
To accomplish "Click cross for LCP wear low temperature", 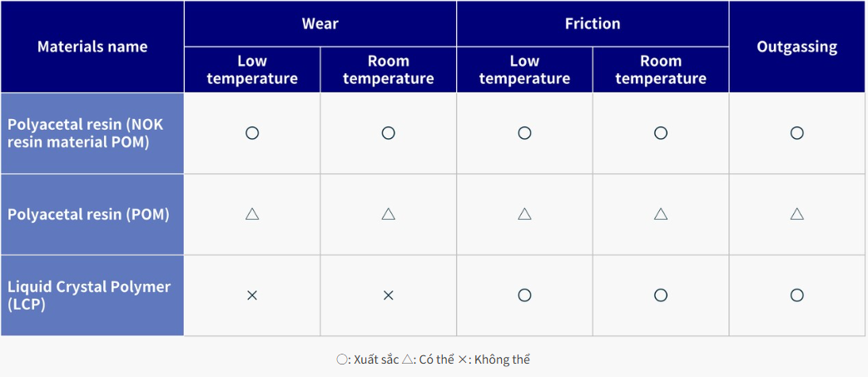I will coord(252,295).
